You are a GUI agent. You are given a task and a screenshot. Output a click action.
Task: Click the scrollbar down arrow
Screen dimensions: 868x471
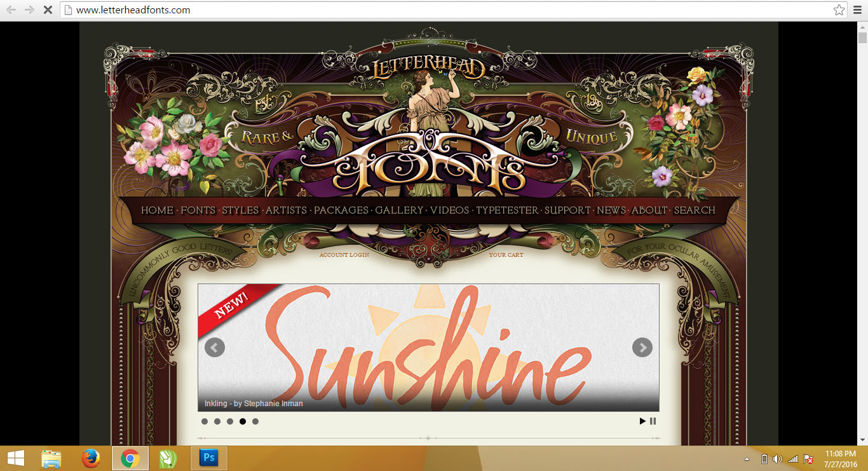pos(862,439)
